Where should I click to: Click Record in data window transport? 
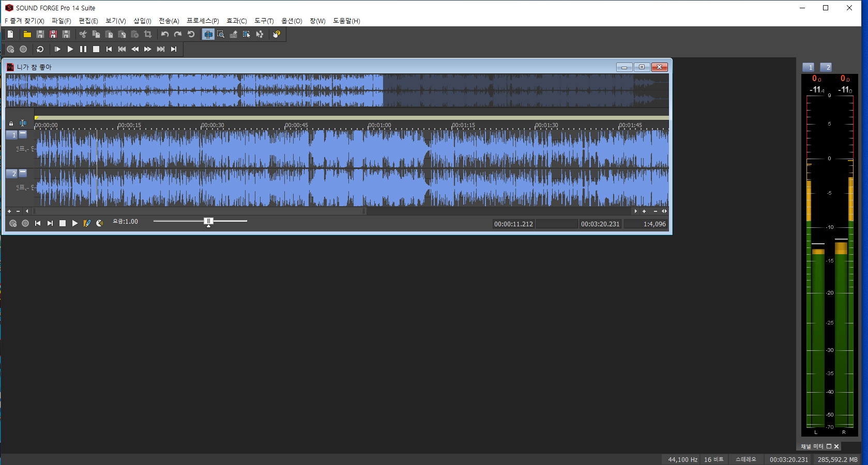[25, 223]
